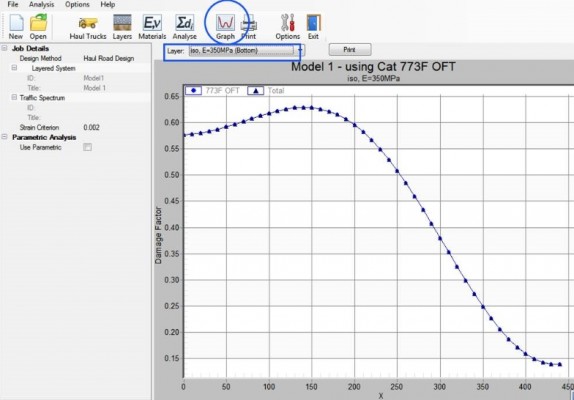Click the Print button above the graph
This screenshot has height=400, width=574.
pyautogui.click(x=350, y=49)
